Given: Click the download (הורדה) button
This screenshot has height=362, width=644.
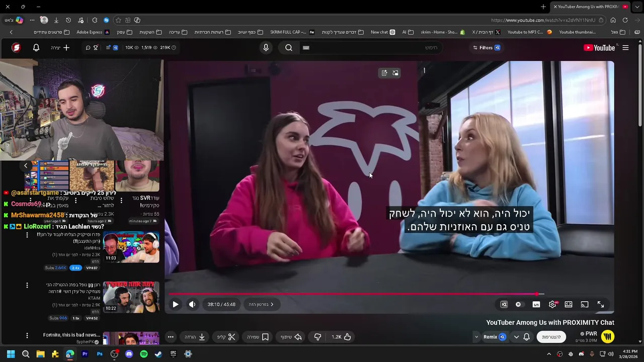Looking at the screenshot, I should 195,337.
